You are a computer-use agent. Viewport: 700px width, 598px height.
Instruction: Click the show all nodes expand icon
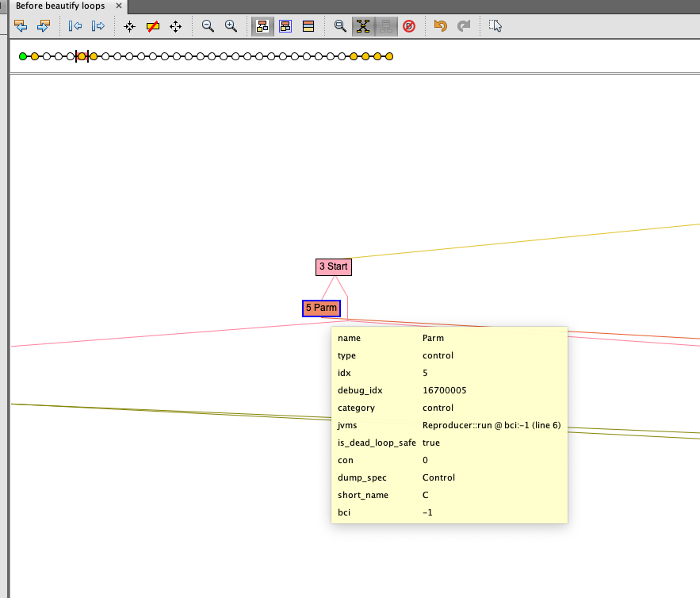pos(175,26)
